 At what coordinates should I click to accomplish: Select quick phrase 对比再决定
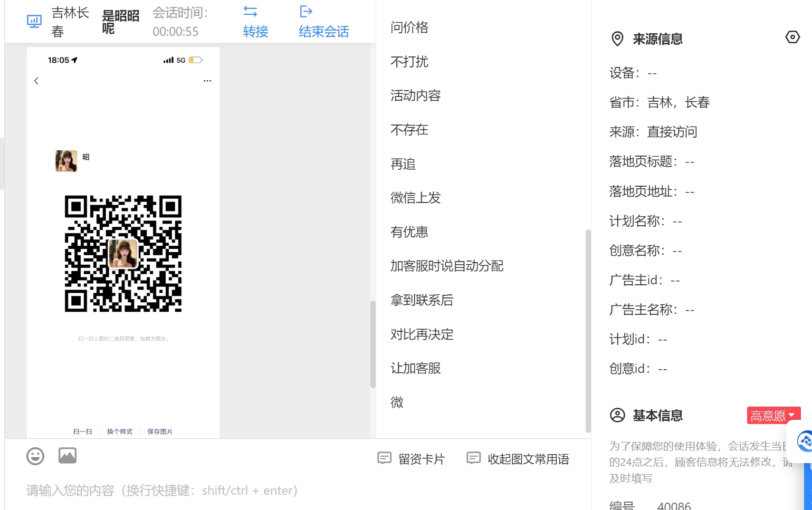422,334
